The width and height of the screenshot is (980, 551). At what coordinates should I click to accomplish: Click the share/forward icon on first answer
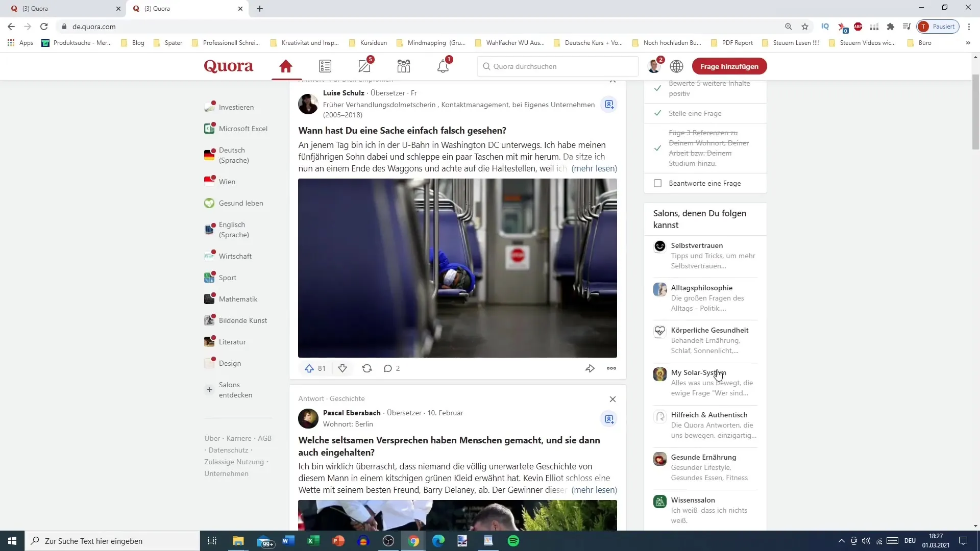(x=590, y=368)
